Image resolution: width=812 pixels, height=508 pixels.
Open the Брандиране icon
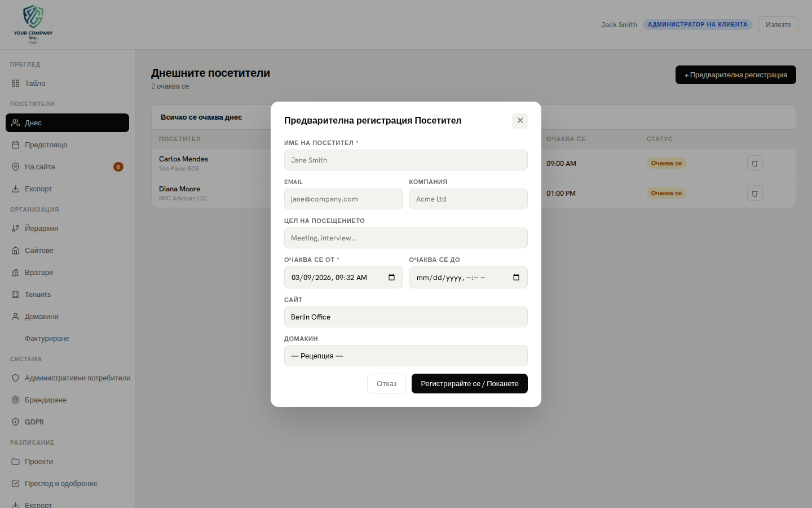16,400
